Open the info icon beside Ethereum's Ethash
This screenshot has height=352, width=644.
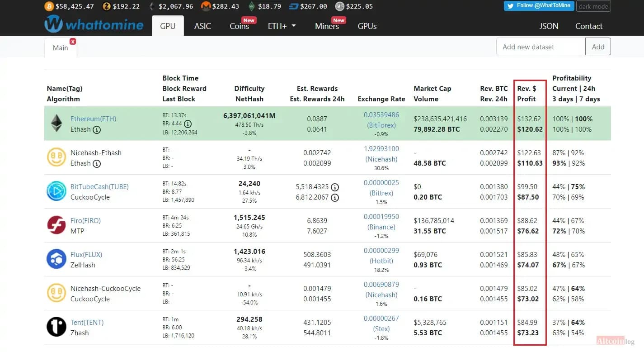click(x=97, y=130)
